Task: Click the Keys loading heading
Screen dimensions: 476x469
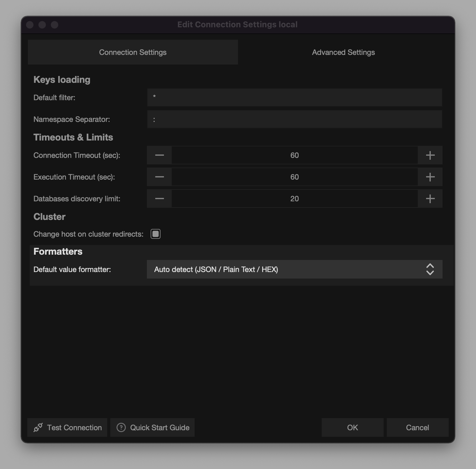Action: pos(62,80)
